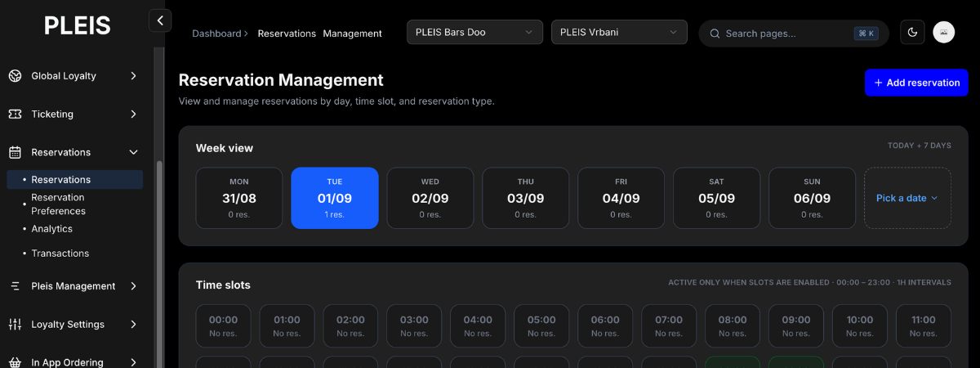
Task: Click the Global Loyalty globe icon
Action: pyautogui.click(x=15, y=76)
